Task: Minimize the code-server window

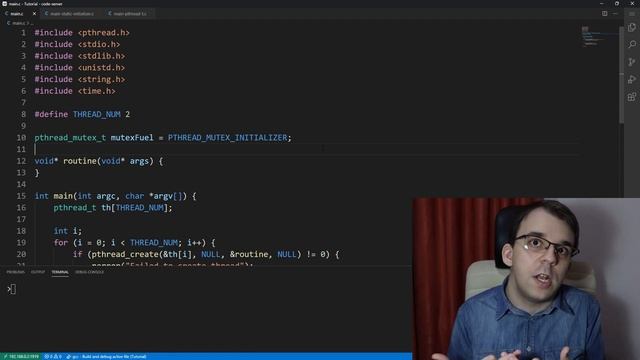Action: pyautogui.click(x=602, y=3)
